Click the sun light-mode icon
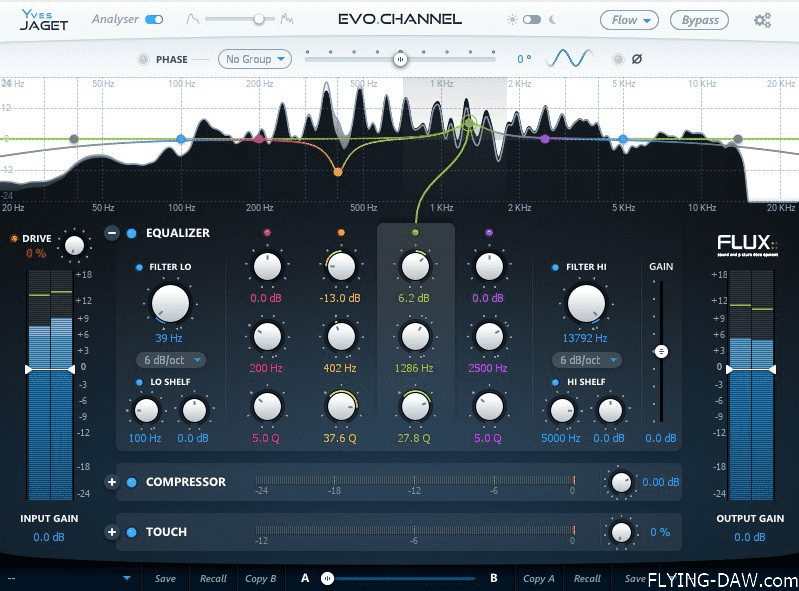This screenshot has height=591, width=799. pos(512,20)
